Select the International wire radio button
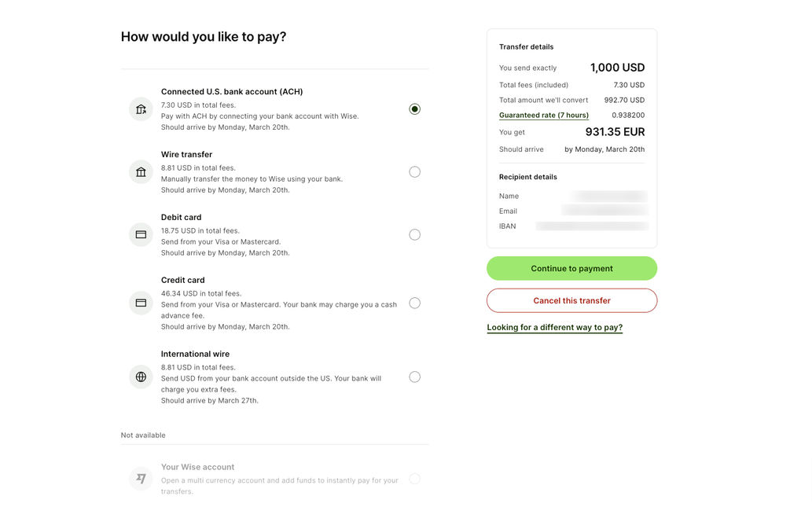This screenshot has width=812, height=511. coord(414,377)
